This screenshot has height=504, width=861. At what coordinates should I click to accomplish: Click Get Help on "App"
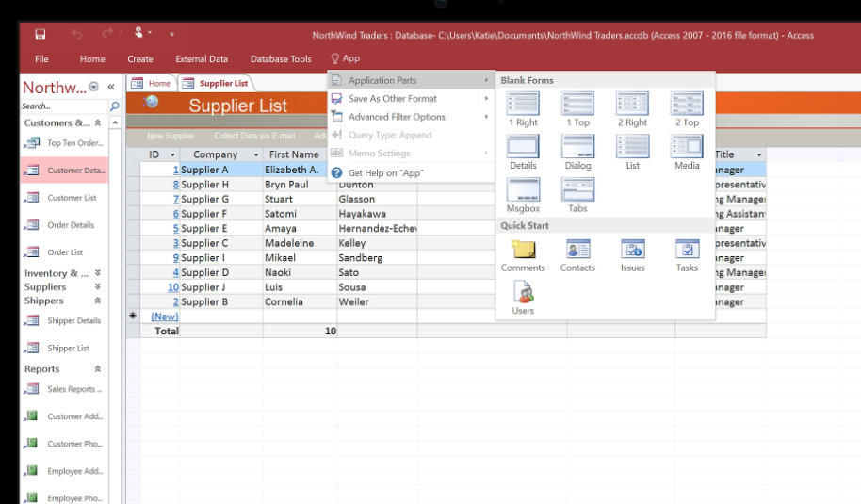[410, 173]
